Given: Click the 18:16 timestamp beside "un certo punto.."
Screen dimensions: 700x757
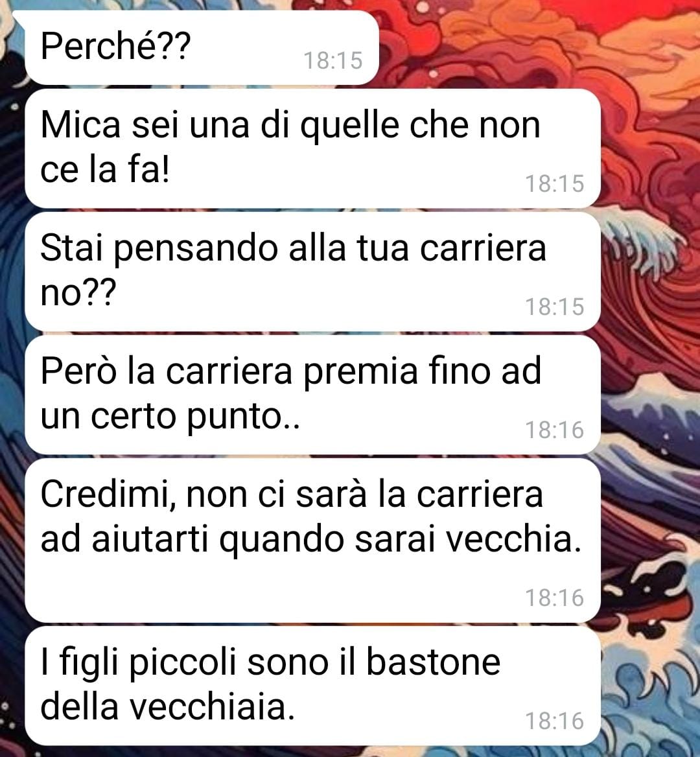Looking at the screenshot, I should [555, 430].
